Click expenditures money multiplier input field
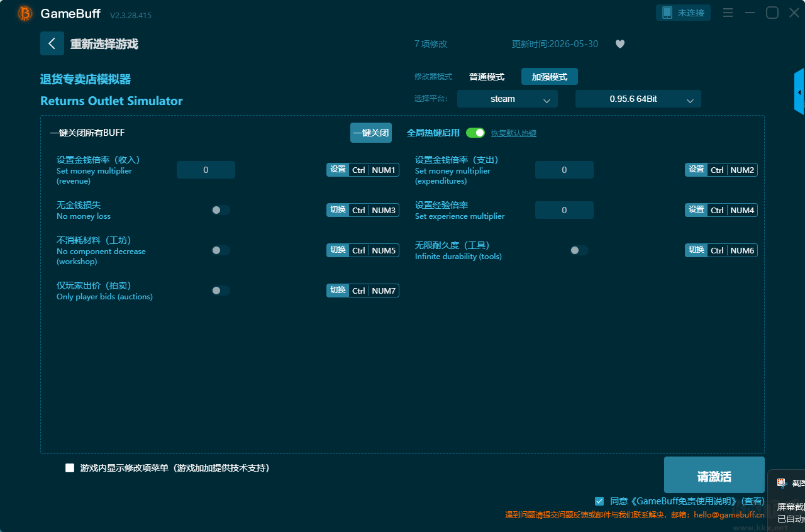This screenshot has height=532, width=805. [564, 170]
